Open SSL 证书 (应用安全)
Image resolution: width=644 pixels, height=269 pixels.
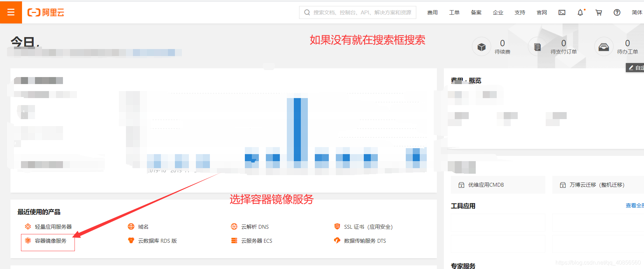(x=368, y=227)
